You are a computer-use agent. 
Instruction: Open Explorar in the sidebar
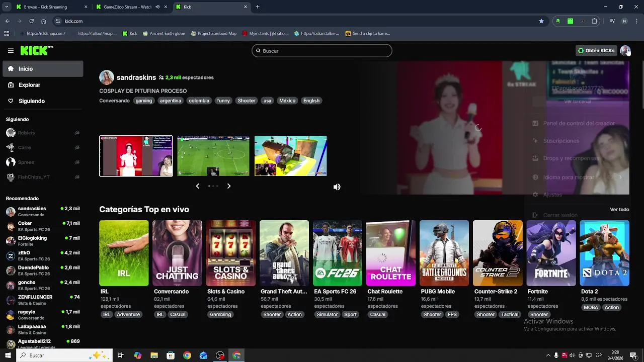[x=43, y=85]
